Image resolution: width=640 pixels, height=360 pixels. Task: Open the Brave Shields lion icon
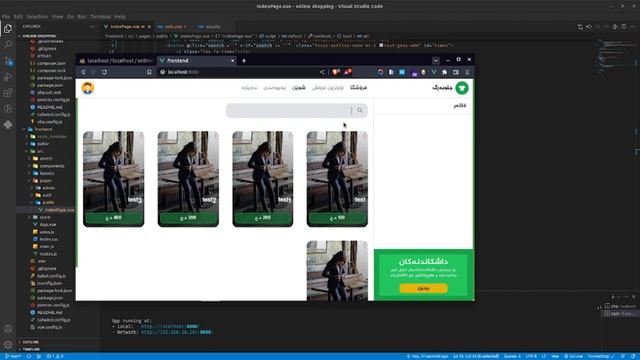(x=336, y=72)
